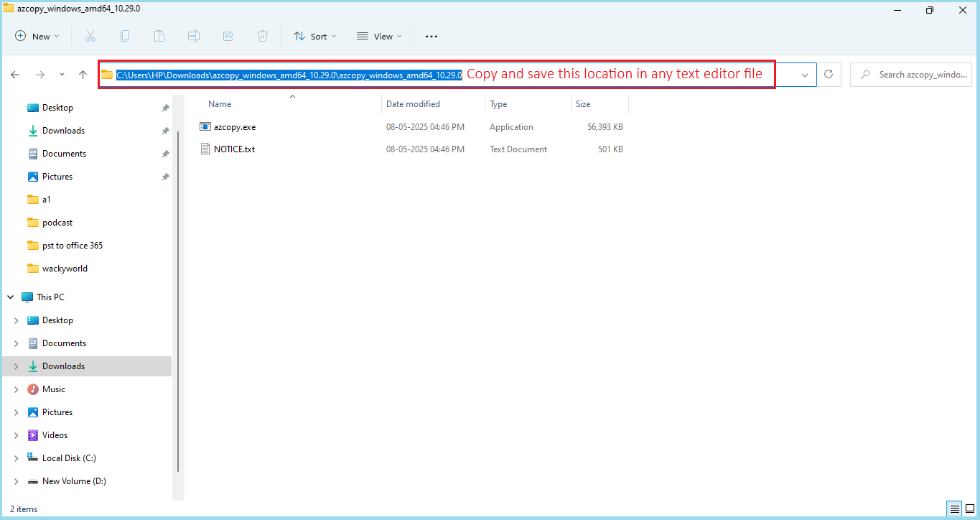This screenshot has height=520, width=980.
Task: Click in the Search azcopy_windo box
Action: point(912,75)
